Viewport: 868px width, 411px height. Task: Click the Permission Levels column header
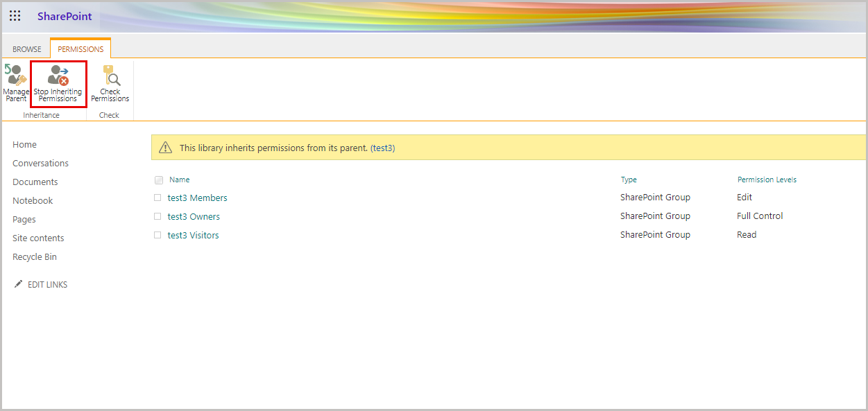click(767, 180)
